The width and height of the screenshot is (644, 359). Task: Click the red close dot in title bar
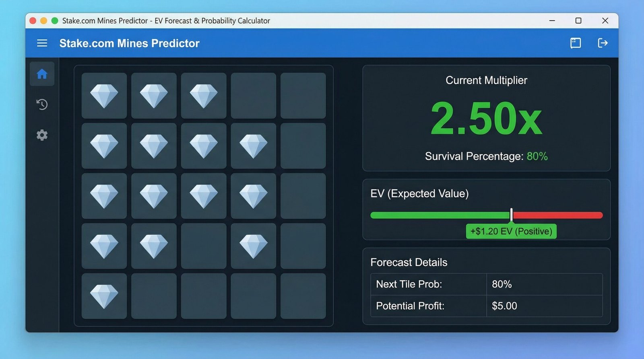pyautogui.click(x=33, y=21)
